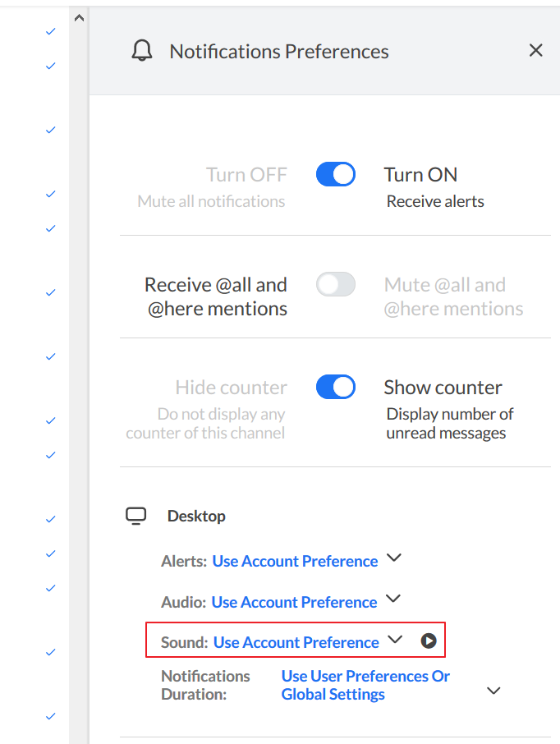Click the Turn OFF label
The image size is (560, 744).
(246, 175)
